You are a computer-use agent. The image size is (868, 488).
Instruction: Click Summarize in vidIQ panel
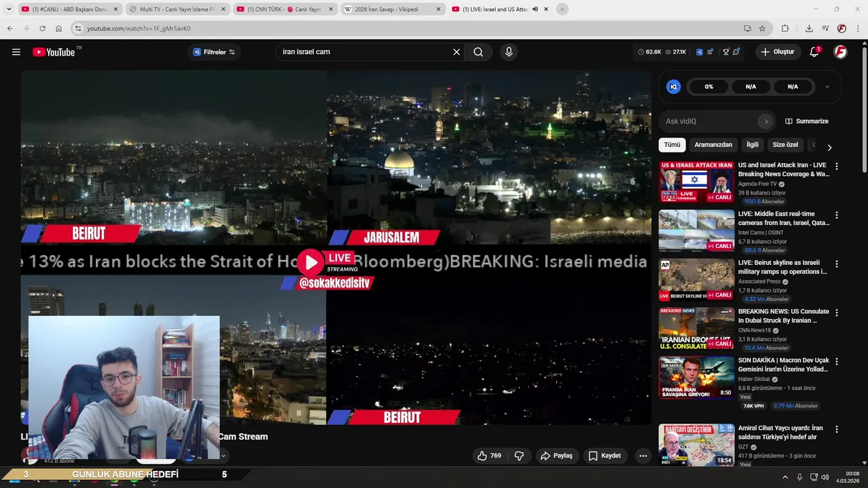click(x=807, y=121)
